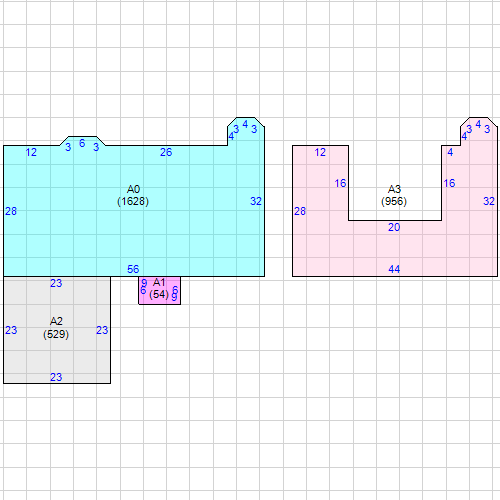This screenshot has height=500, width=500.
Task: Select the 6 dimension on A0's top bump
Action: pos(82,143)
